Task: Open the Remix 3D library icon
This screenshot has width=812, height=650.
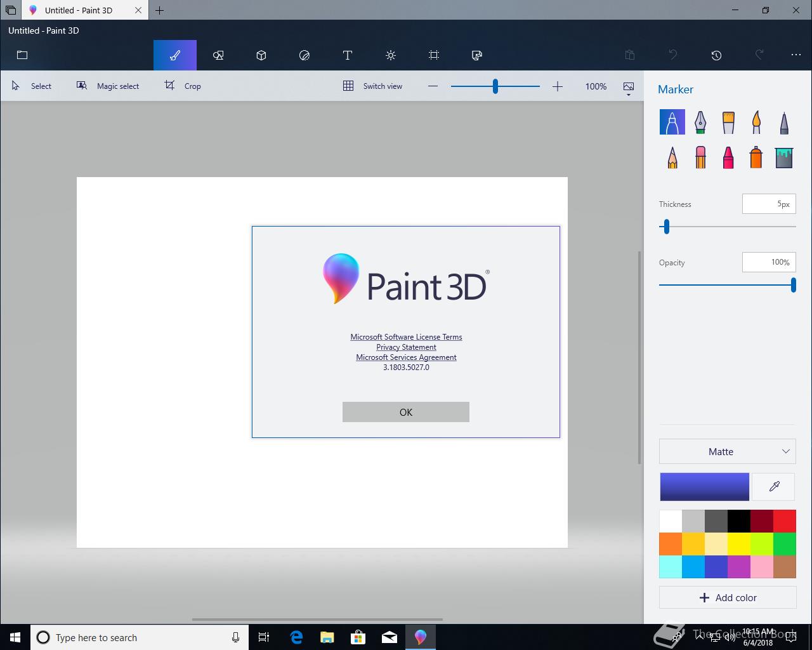Action: click(x=477, y=55)
